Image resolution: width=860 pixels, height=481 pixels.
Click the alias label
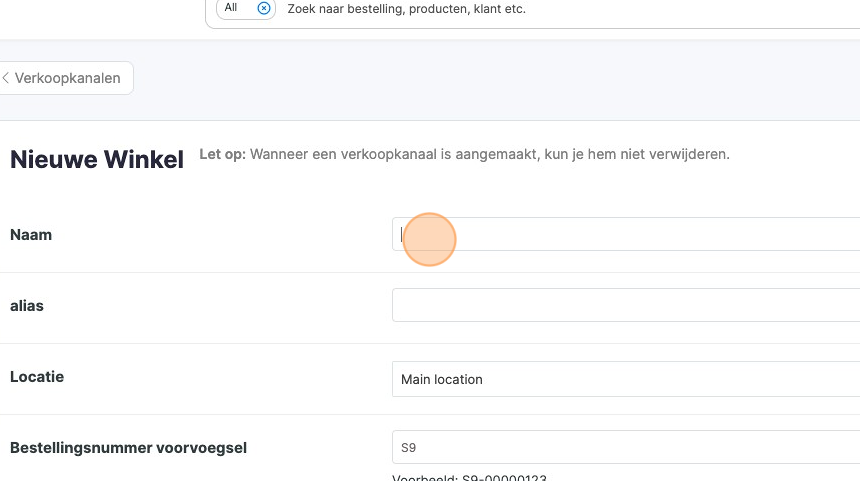point(26,305)
